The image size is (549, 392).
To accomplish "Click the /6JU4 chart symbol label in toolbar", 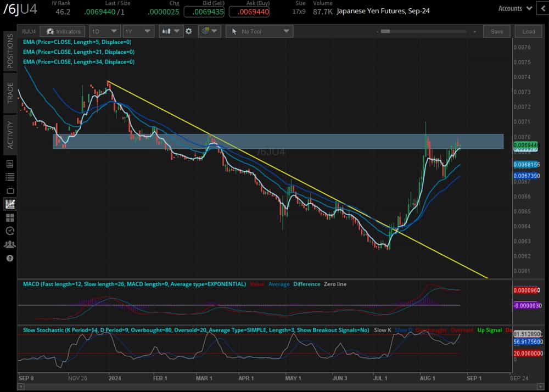I will click(x=29, y=31).
